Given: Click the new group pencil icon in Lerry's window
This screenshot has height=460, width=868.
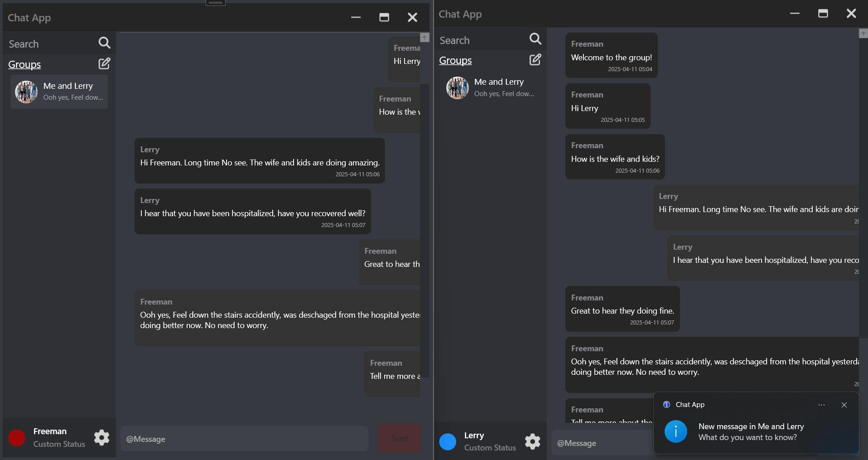Looking at the screenshot, I should pos(535,59).
